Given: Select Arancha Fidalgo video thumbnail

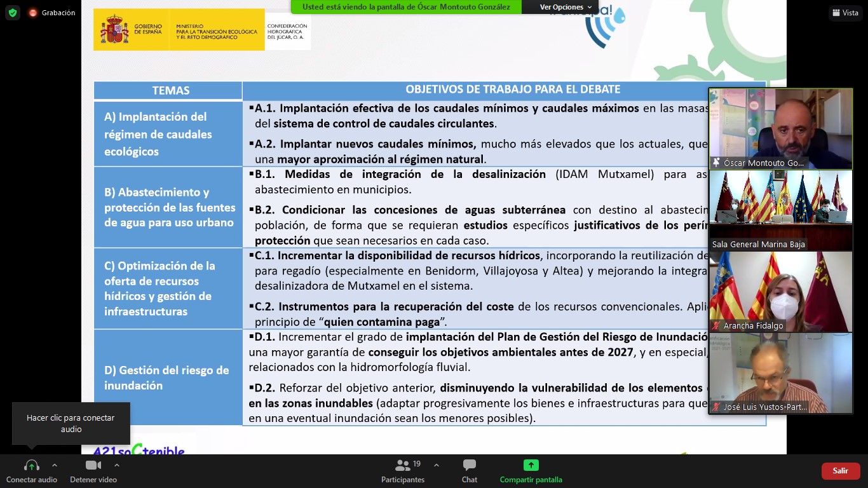Looking at the screenshot, I should (780, 292).
